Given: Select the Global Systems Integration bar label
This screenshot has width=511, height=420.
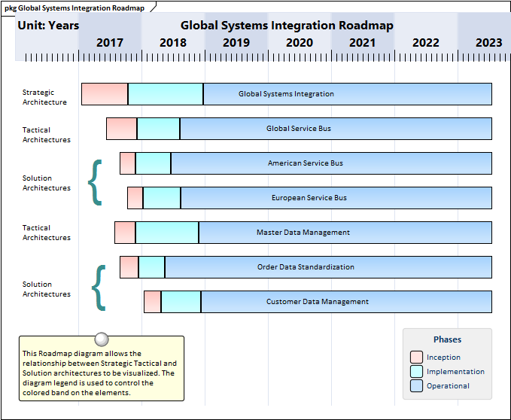Looking at the screenshot, I should click(x=286, y=94).
